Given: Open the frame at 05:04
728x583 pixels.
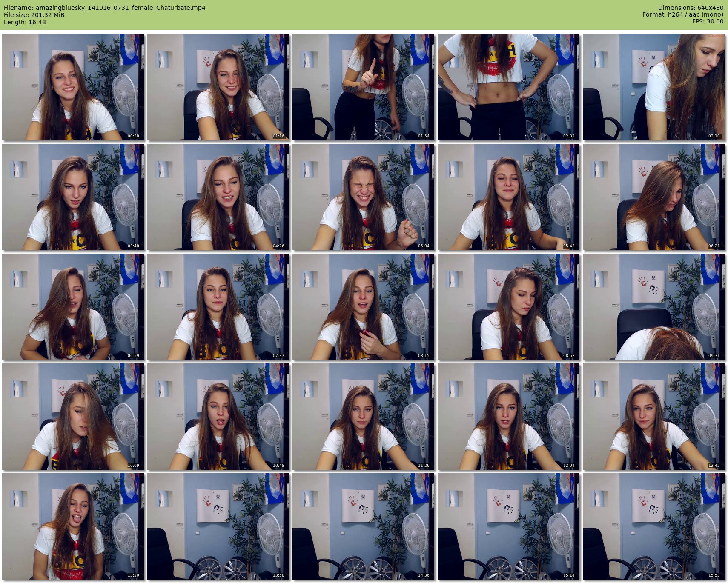Looking at the screenshot, I should 363,197.
